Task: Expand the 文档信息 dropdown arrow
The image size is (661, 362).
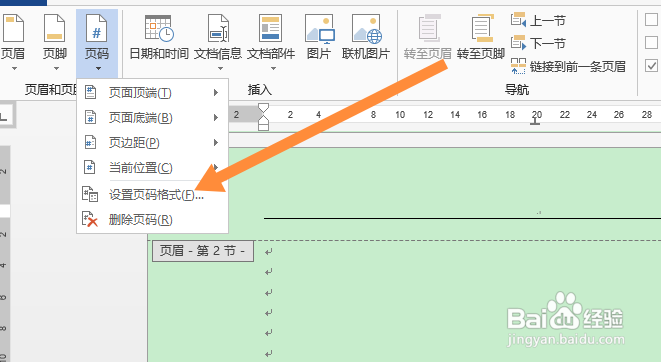Action: pyautogui.click(x=220, y=68)
